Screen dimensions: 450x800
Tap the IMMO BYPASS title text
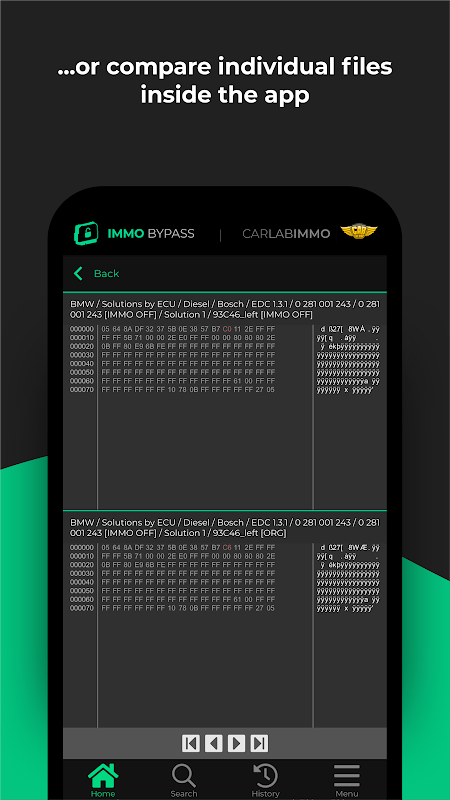pos(151,234)
